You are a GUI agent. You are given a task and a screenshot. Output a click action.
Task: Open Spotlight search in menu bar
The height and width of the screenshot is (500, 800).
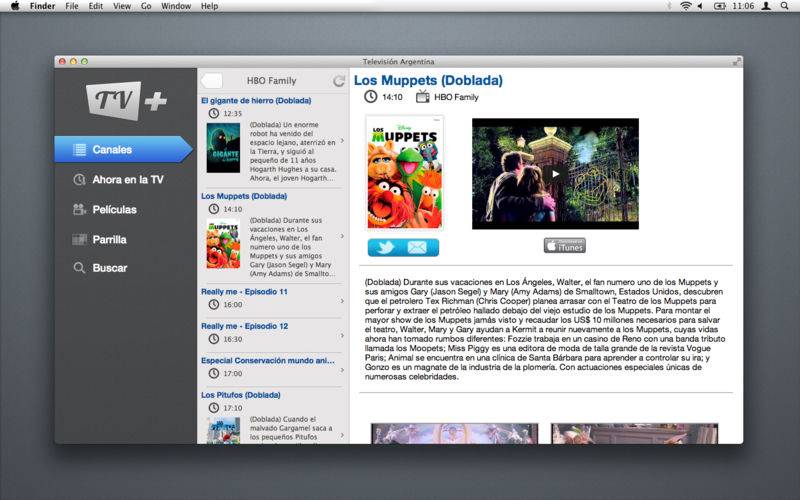point(784,6)
